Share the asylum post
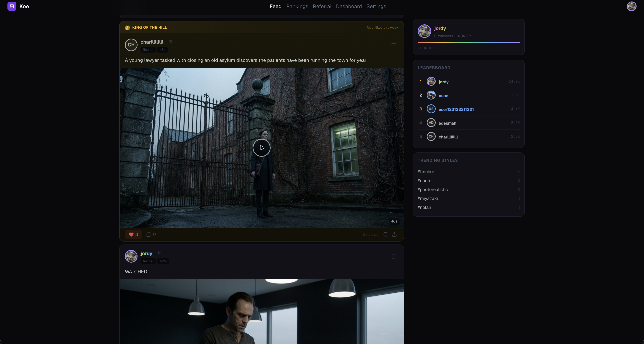644x344 pixels. point(394,234)
